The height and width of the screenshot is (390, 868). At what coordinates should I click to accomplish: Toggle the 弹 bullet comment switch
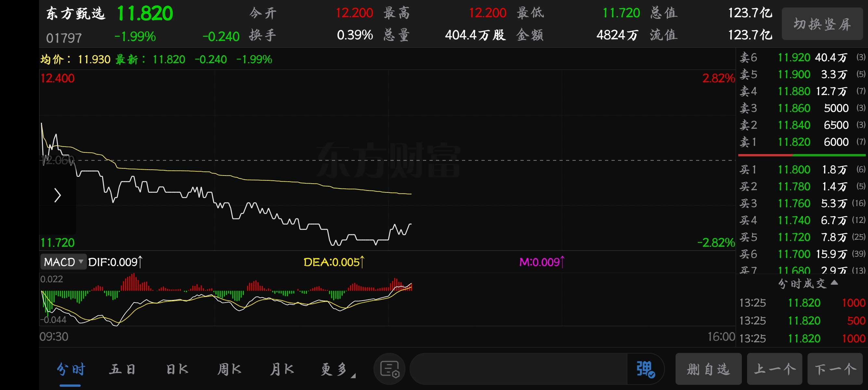click(x=645, y=369)
